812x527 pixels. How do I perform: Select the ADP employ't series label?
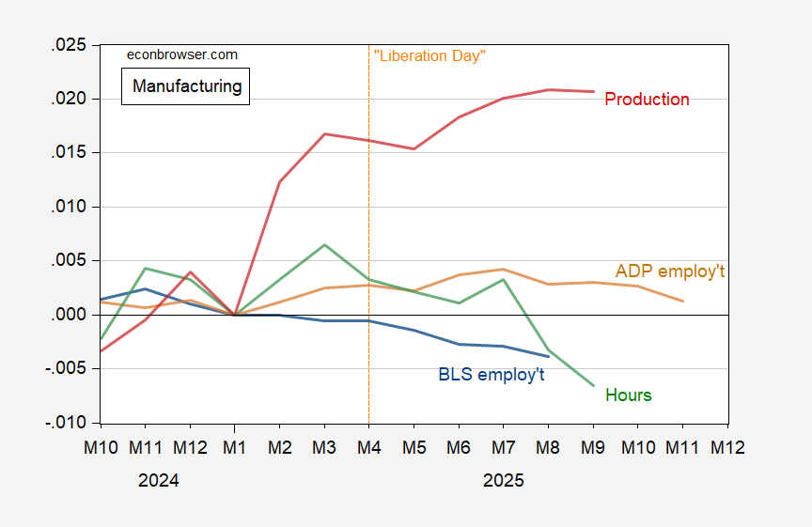670,271
